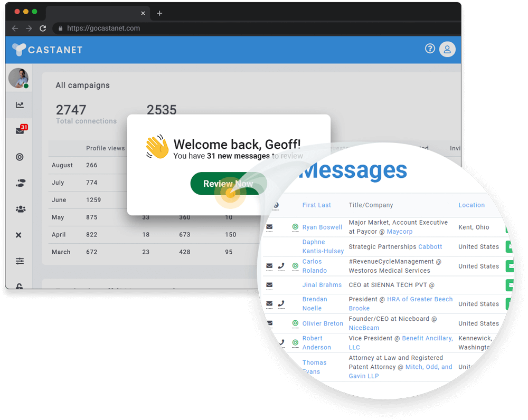Click the envelope icon for Jinal Brahms
Image resolution: width=528 pixels, height=420 pixels.
click(x=269, y=285)
